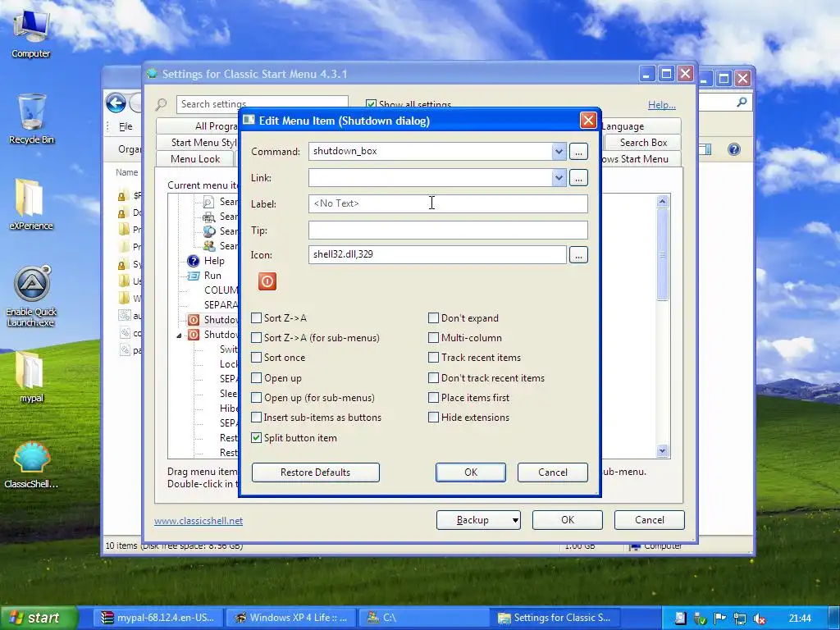Screen dimensions: 840x630
Task: Select the eXPerience folder on desktop
Action: 30,204
